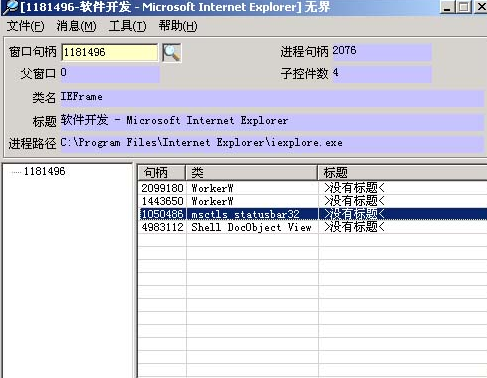Select row with handle 1443650
Screen dimensions: 487x378
coord(313,201)
